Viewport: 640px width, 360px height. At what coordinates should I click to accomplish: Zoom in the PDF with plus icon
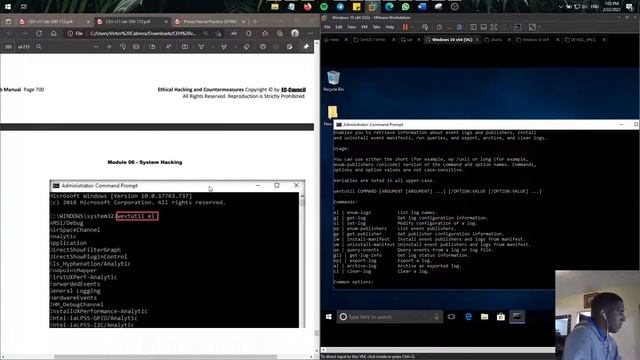point(109,47)
